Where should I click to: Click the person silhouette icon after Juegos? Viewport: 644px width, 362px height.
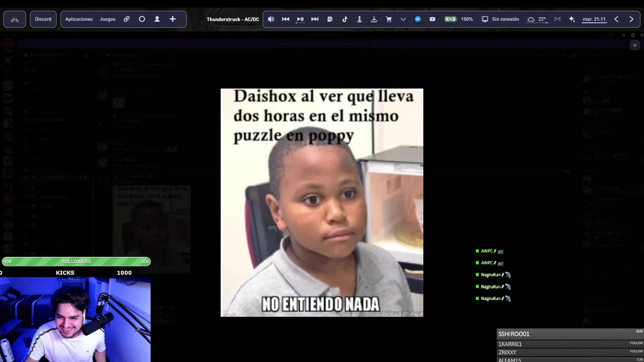(x=157, y=19)
